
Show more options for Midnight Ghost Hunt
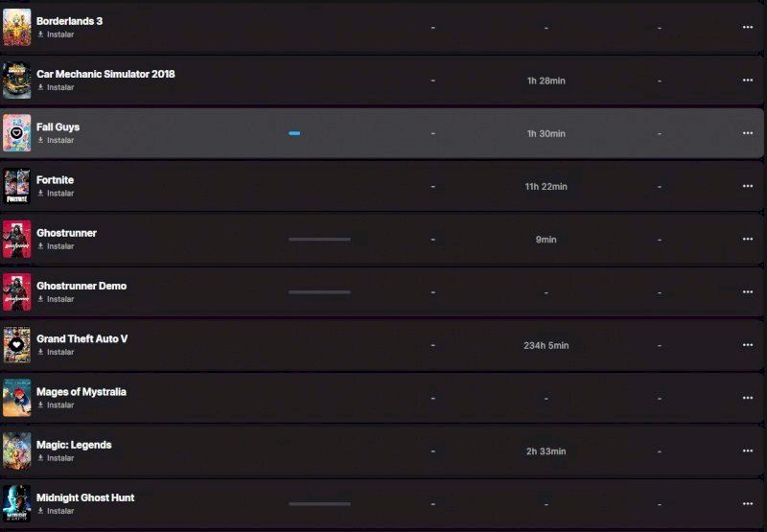pyautogui.click(x=748, y=503)
